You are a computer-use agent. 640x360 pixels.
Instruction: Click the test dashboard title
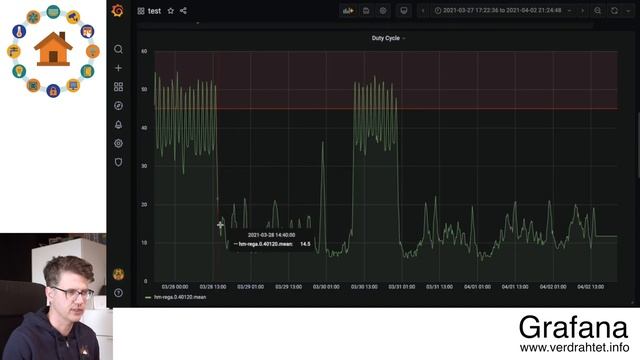click(154, 11)
